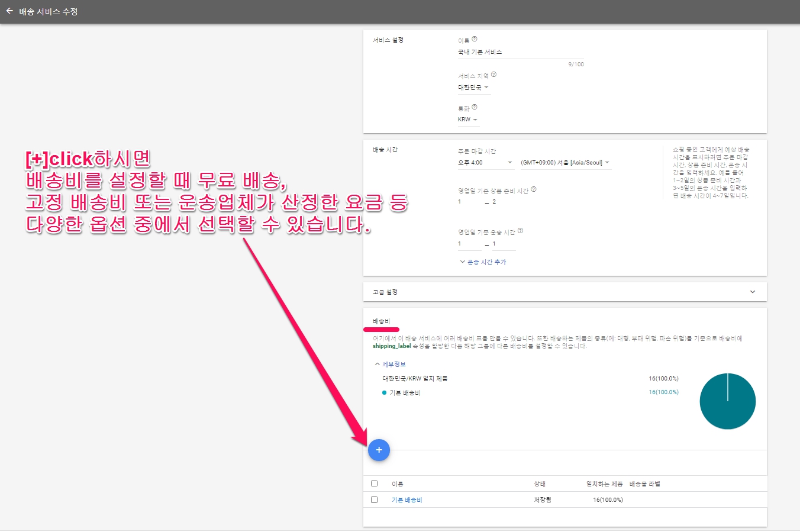The image size is (800, 532).
Task: Open help icon beside 이름 label
Action: [x=475, y=39]
